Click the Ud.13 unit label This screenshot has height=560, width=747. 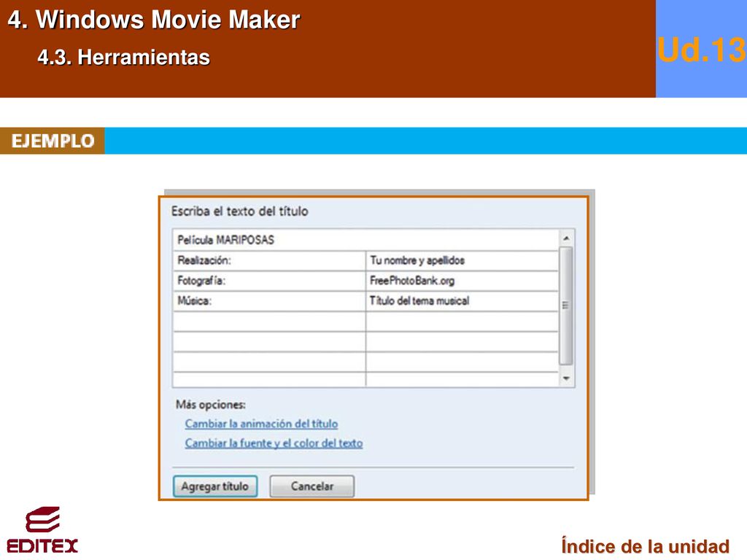point(701,50)
